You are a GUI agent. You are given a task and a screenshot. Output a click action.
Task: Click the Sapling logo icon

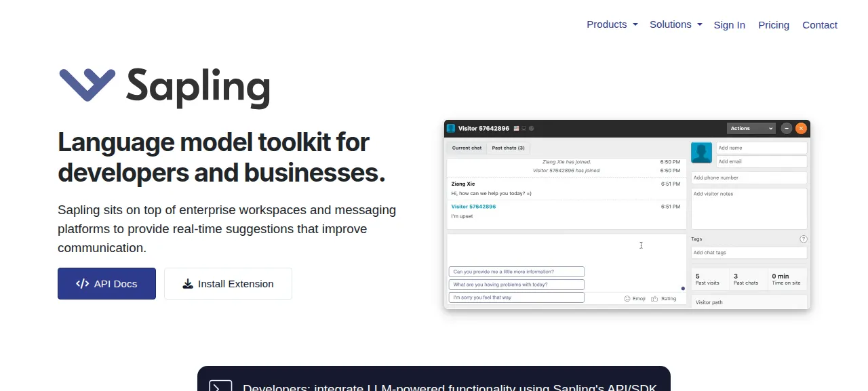pos(87,85)
